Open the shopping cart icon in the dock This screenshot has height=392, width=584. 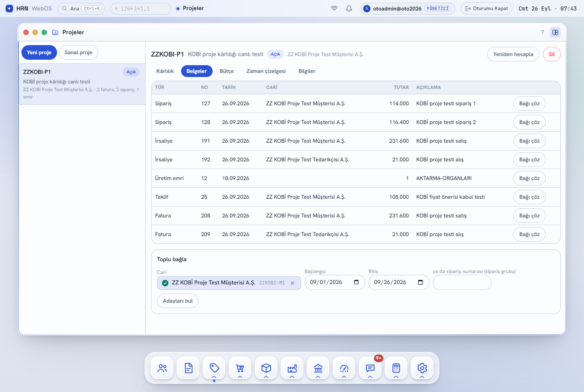(x=240, y=368)
